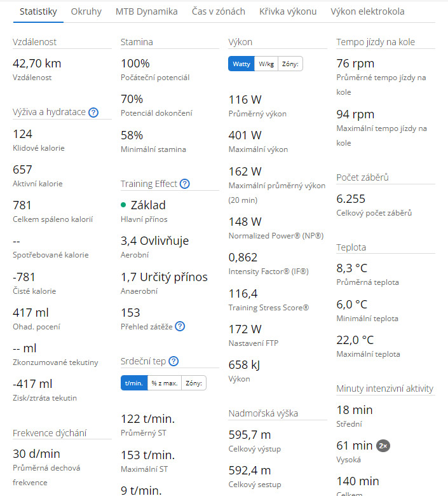448x496 pixels.
Task: Click the Training Effect help icon
Action: [x=185, y=184]
